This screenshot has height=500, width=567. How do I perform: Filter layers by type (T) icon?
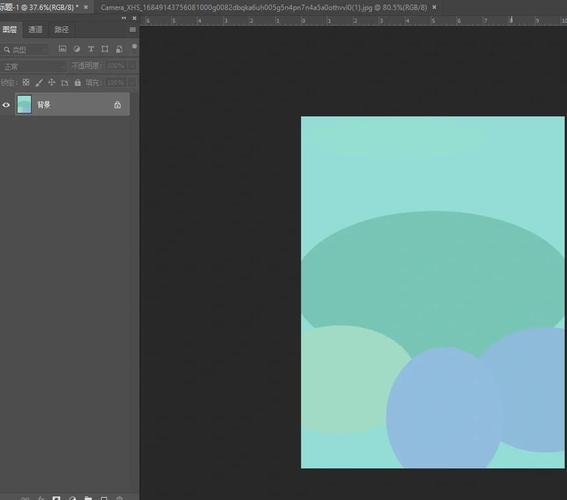[x=91, y=49]
